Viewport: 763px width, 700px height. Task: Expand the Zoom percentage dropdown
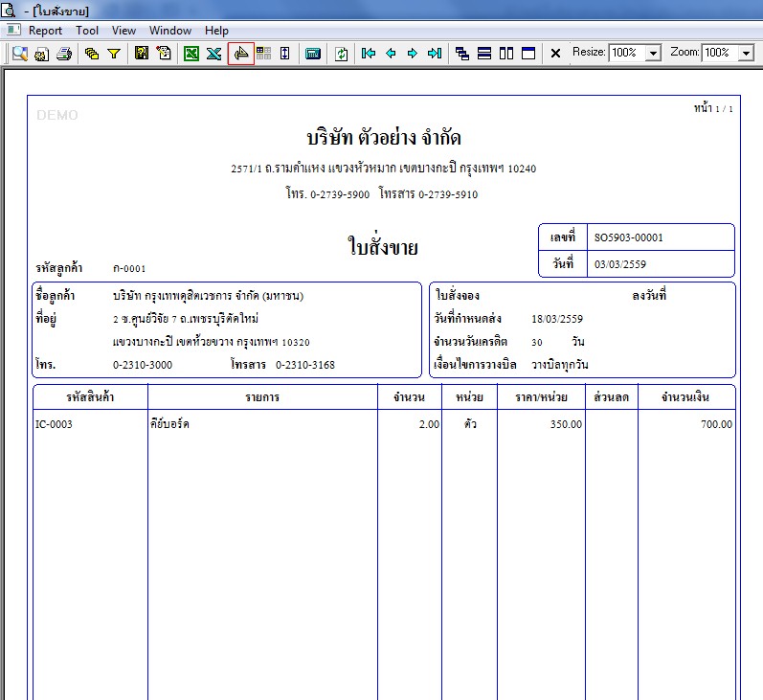point(747,54)
